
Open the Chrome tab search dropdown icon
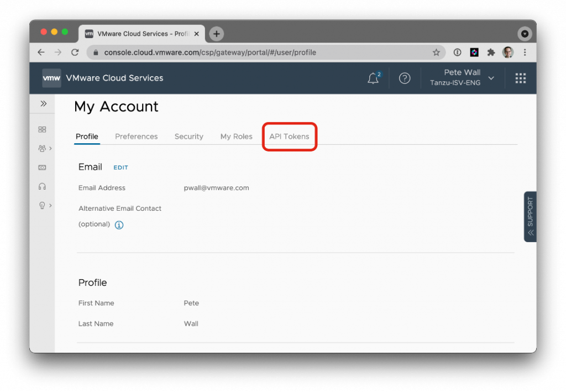pos(525,34)
